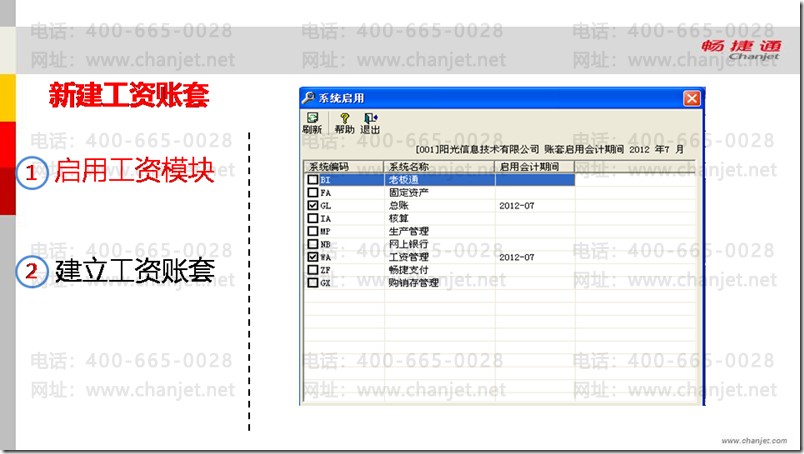Select the 畅捷支付 system name
Viewport: 804px width, 454px height.
409,269
